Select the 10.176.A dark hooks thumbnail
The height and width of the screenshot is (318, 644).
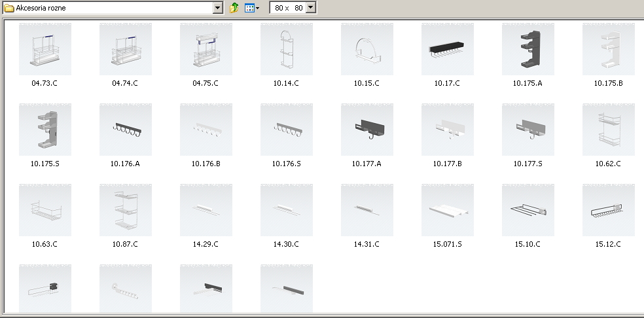coord(126,130)
